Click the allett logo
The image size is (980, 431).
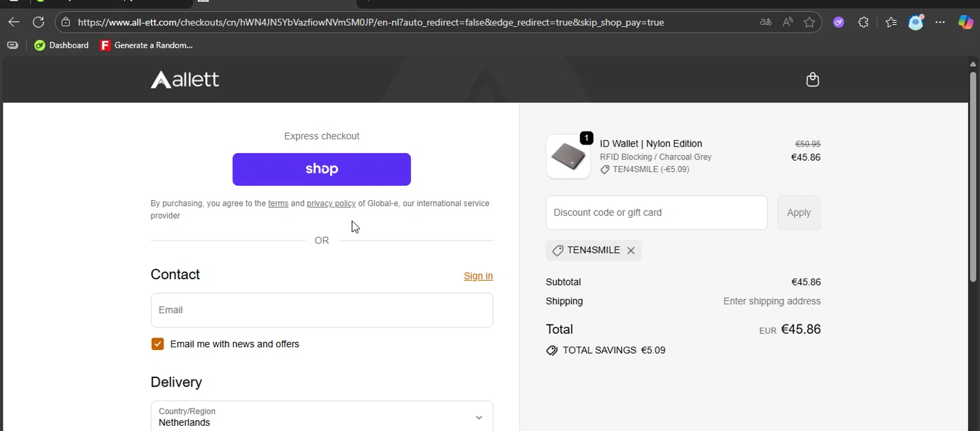pos(185,80)
